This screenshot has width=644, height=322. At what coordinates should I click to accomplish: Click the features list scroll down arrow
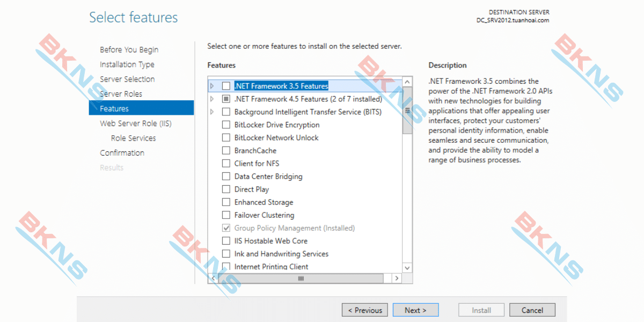point(407,267)
